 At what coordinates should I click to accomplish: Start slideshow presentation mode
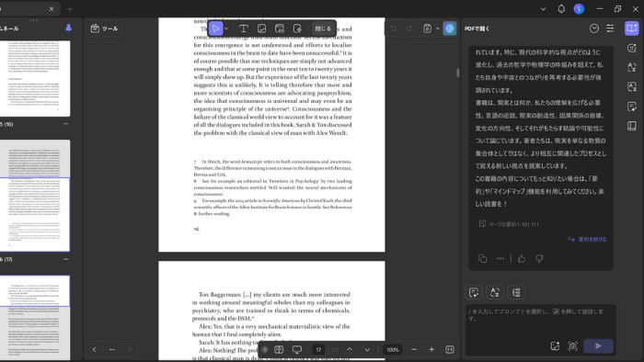[297, 350]
